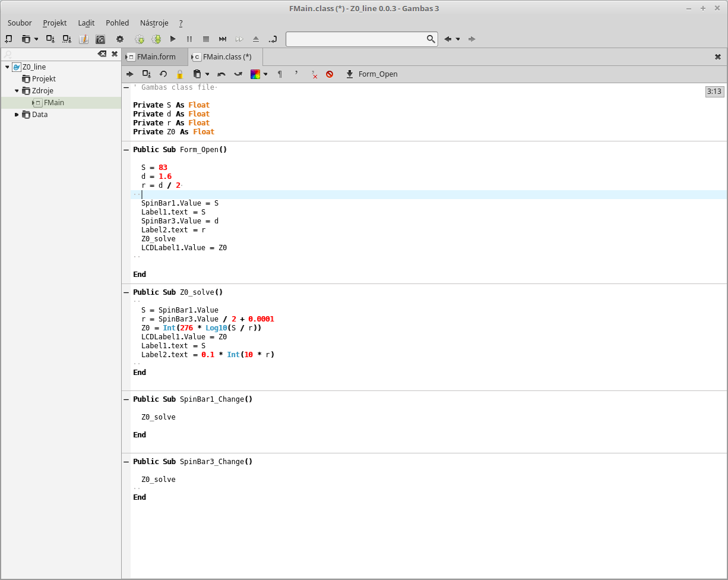
Task: Click the main toolbar search field
Action: click(355, 39)
